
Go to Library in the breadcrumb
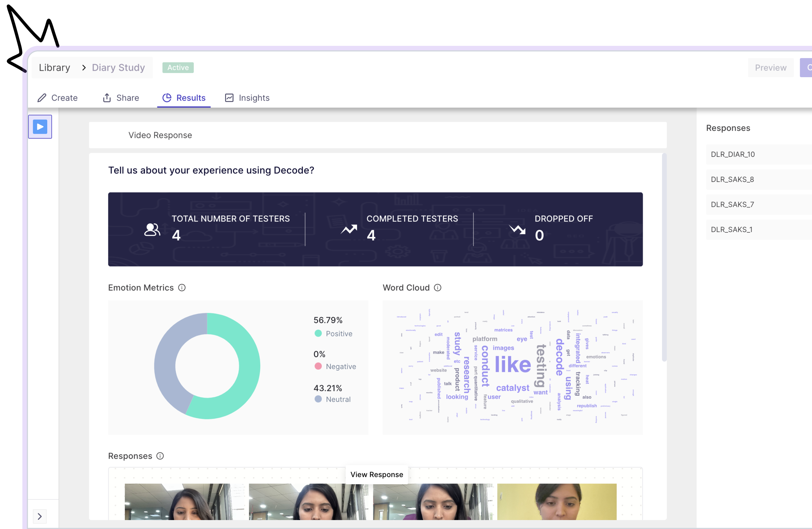[x=55, y=68]
